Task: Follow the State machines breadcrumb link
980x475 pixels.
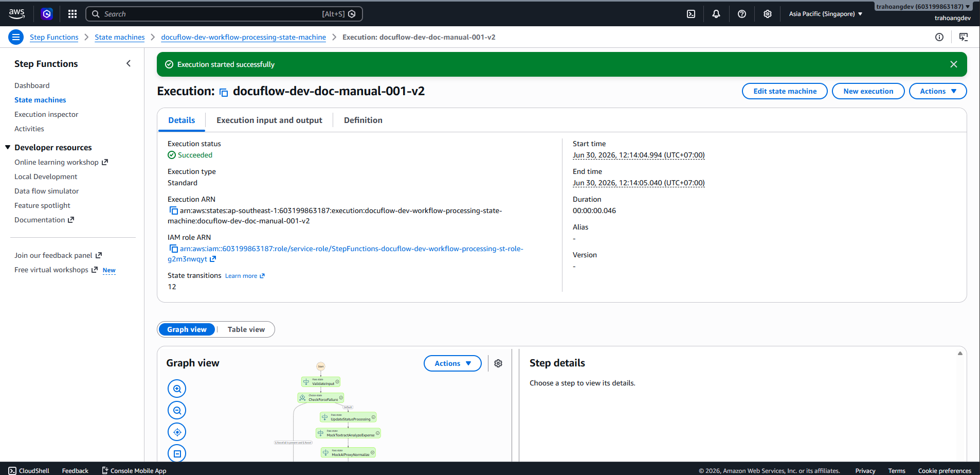Action: tap(120, 37)
